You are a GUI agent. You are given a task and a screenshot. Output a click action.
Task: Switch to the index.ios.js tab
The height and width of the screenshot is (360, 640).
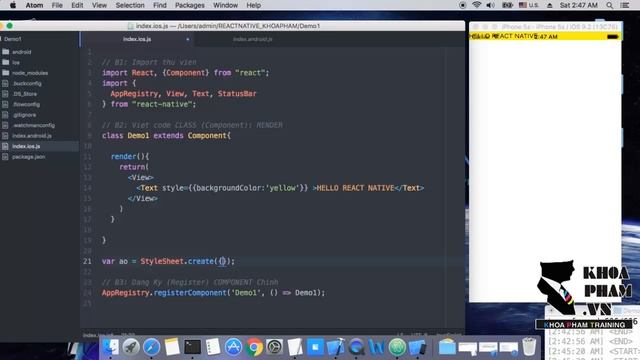pos(137,39)
